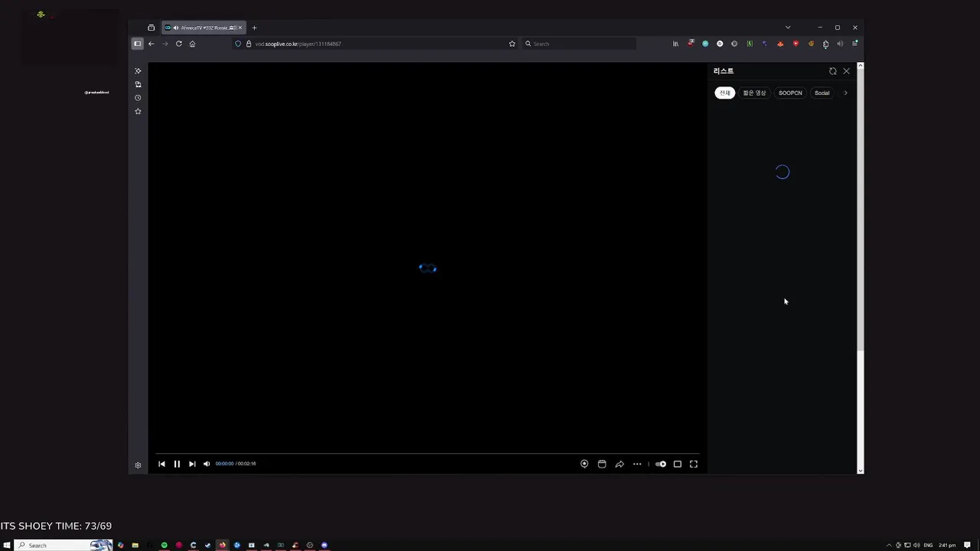Skip to the previous video
This screenshot has width=980, height=551.
[162, 464]
